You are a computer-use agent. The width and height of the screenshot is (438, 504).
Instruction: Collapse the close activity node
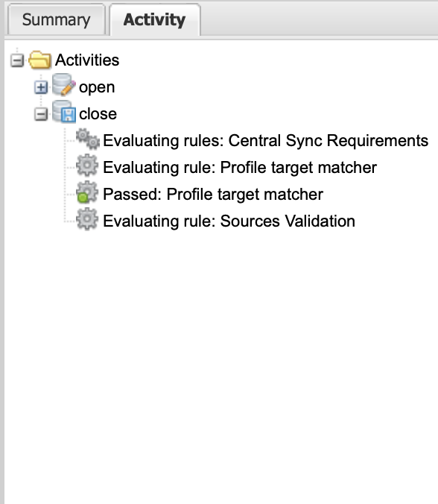(41, 114)
